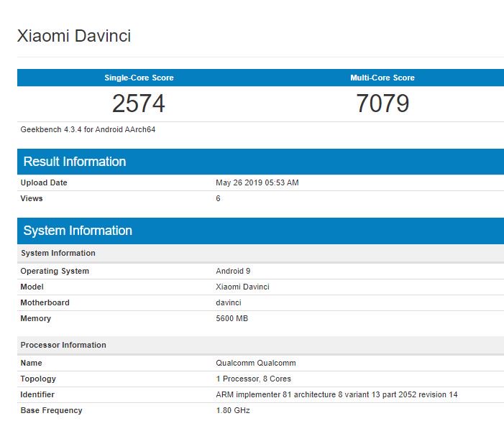Image resolution: width=504 pixels, height=426 pixels.
Task: Click the 5600 MB memory value
Action: [232, 318]
